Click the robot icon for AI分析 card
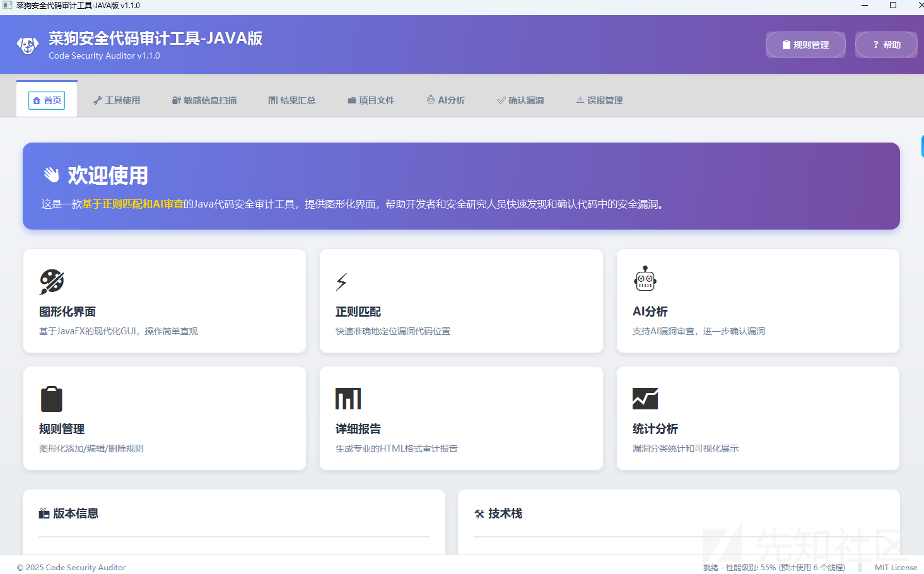Screen dimensions: 924x574 point(645,278)
